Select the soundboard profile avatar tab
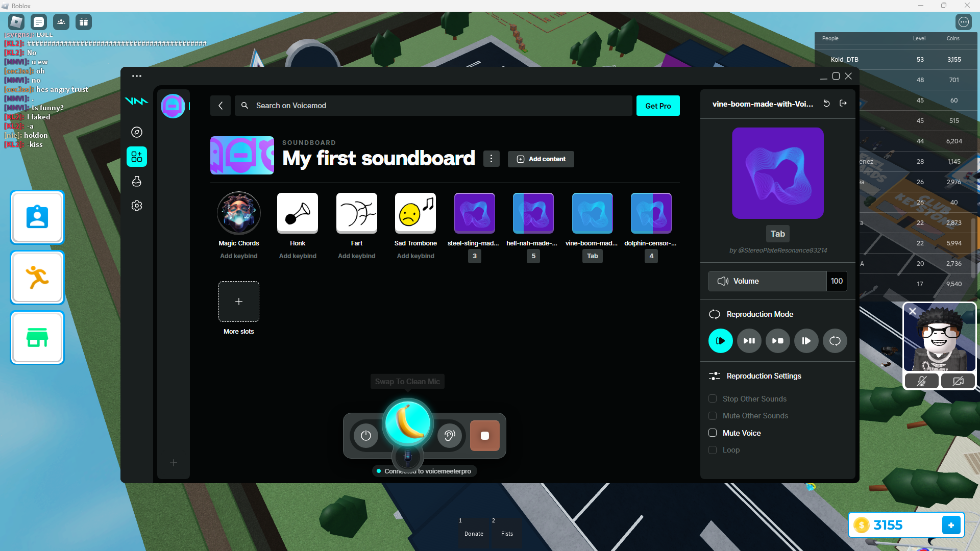Screen dimensions: 980x551 [173, 106]
